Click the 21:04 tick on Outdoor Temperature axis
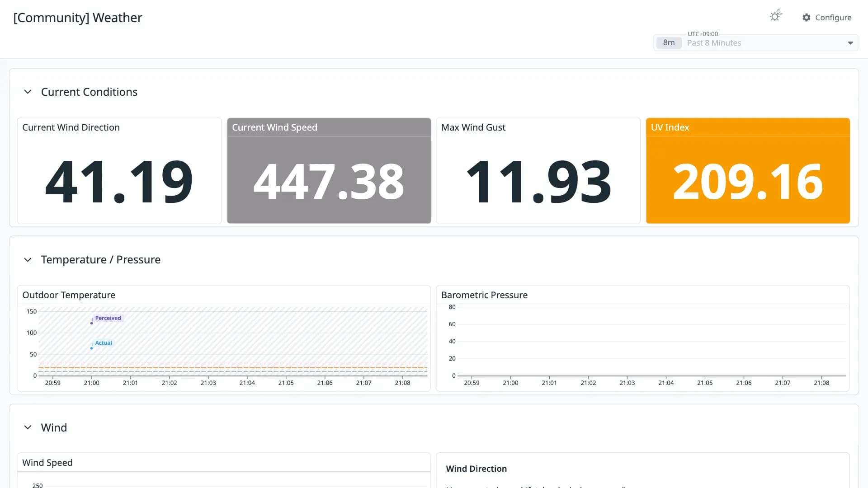 click(247, 383)
